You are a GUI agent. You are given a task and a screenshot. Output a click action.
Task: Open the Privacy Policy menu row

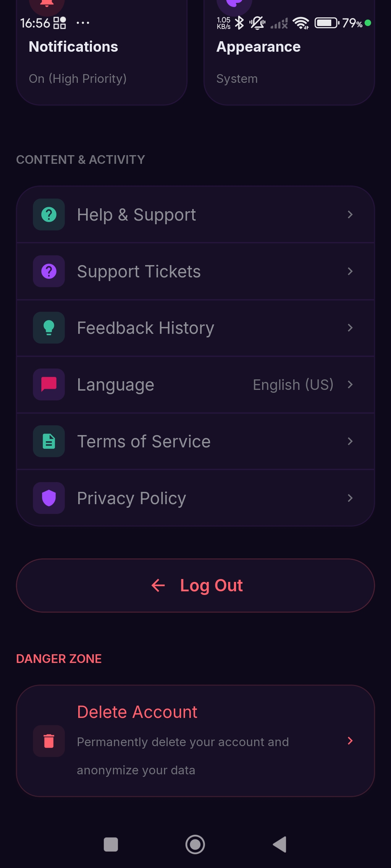(195, 498)
